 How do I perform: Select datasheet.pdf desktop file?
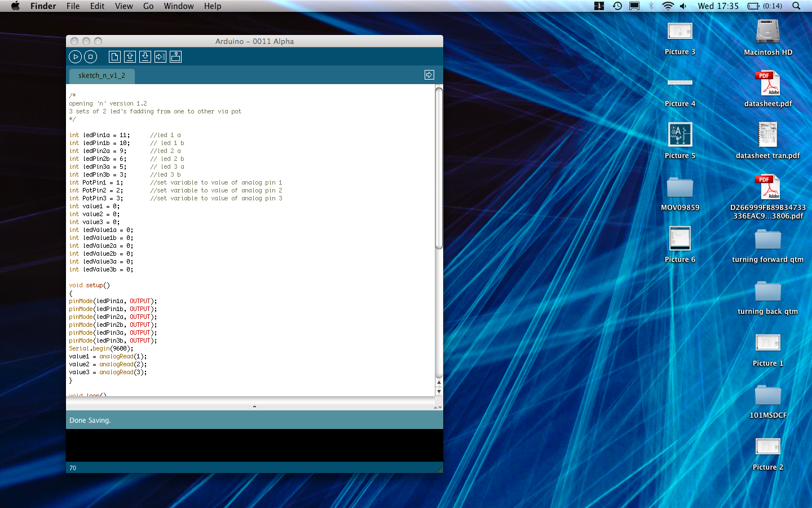768,84
